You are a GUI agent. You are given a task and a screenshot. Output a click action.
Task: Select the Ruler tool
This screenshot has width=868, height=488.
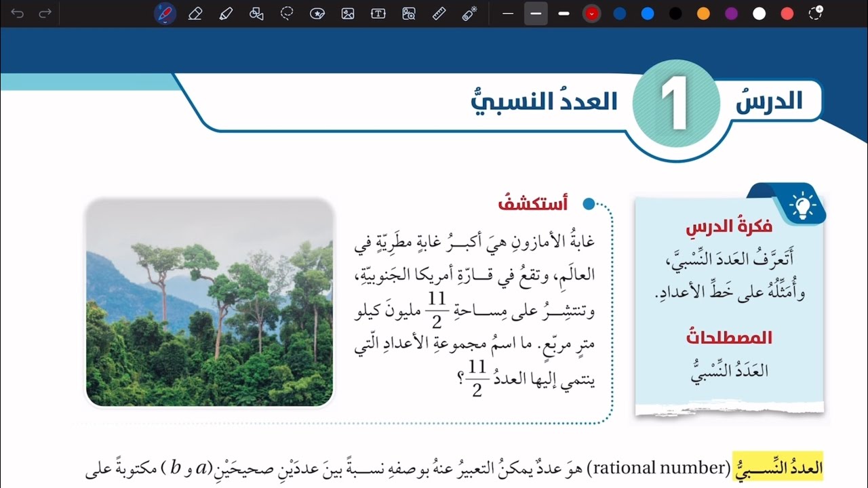(x=439, y=14)
